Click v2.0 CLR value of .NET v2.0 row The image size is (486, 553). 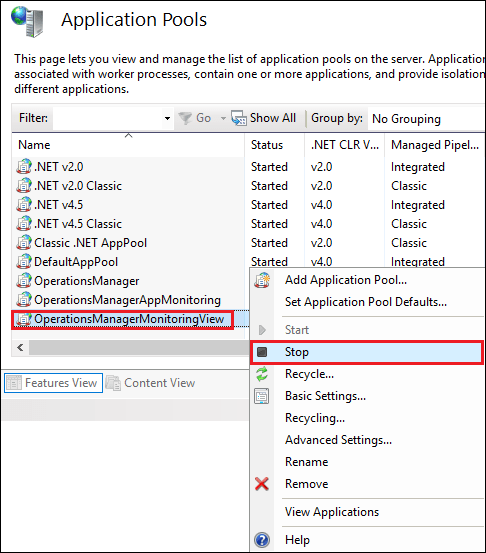pos(321,167)
